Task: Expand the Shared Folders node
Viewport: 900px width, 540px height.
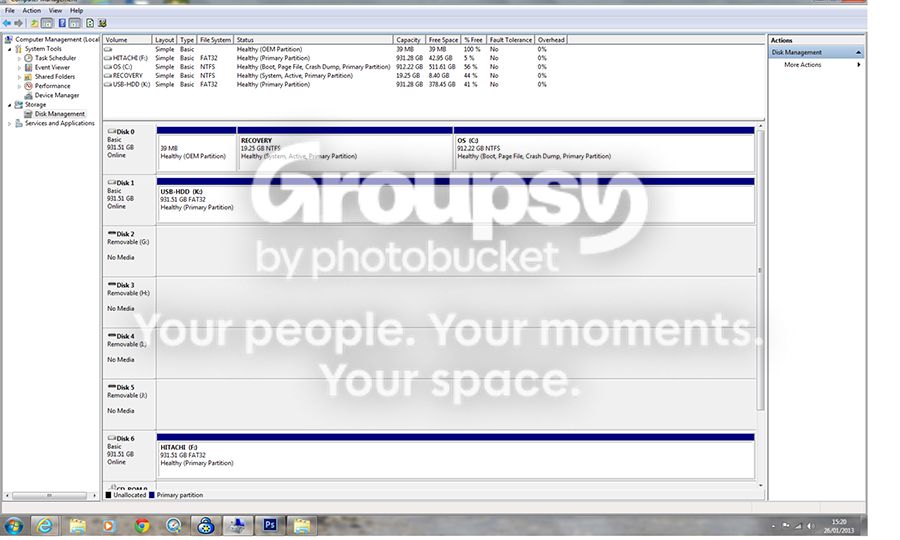Action: 19,77
